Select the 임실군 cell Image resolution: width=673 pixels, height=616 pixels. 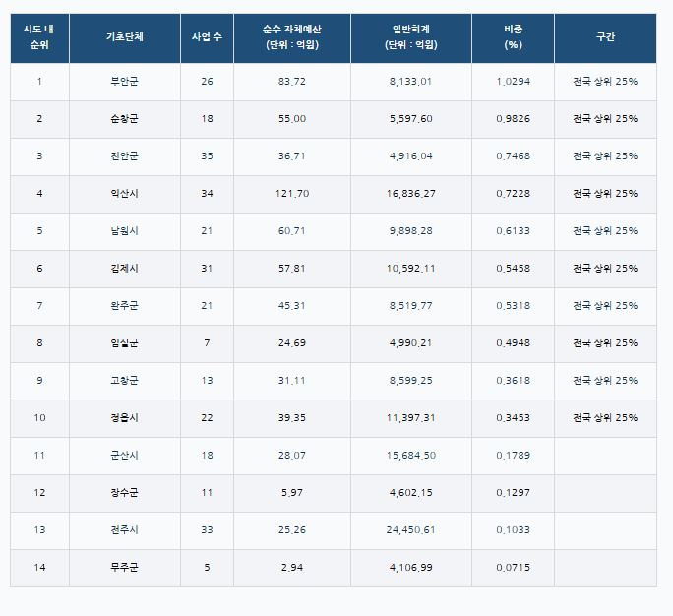coord(125,343)
